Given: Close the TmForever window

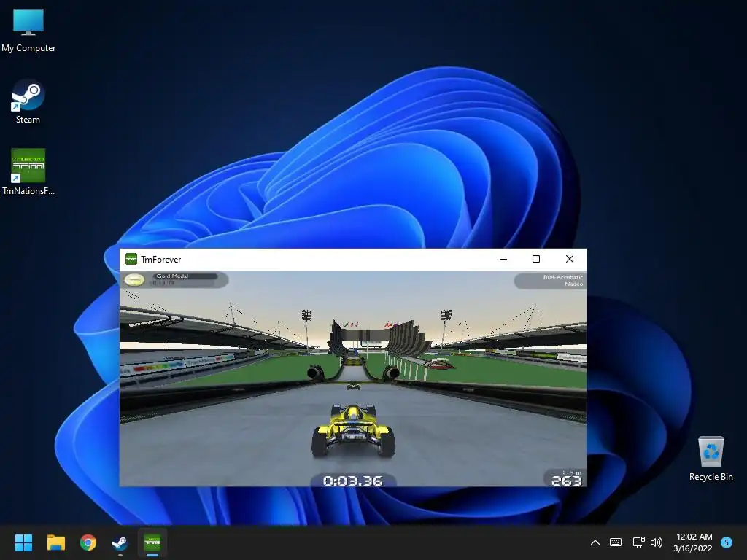Looking at the screenshot, I should click(x=569, y=259).
